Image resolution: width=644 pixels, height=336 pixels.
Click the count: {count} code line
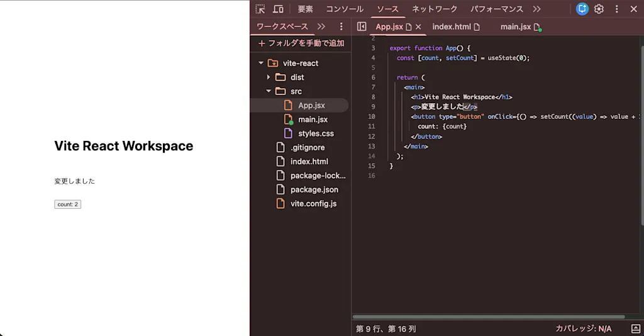point(442,126)
